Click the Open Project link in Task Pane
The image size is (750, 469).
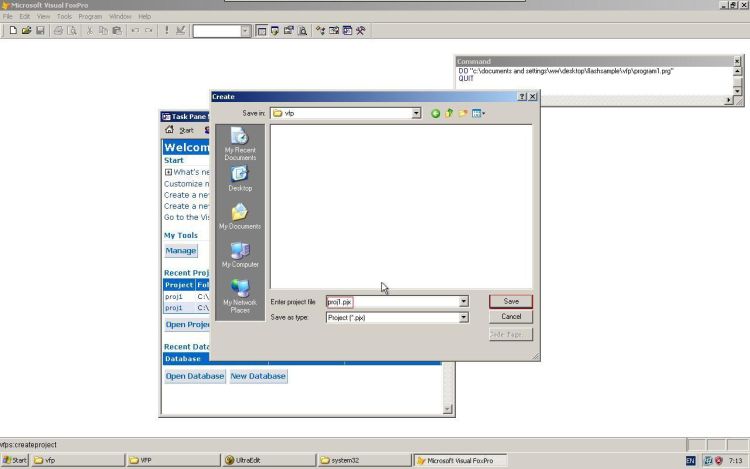188,325
